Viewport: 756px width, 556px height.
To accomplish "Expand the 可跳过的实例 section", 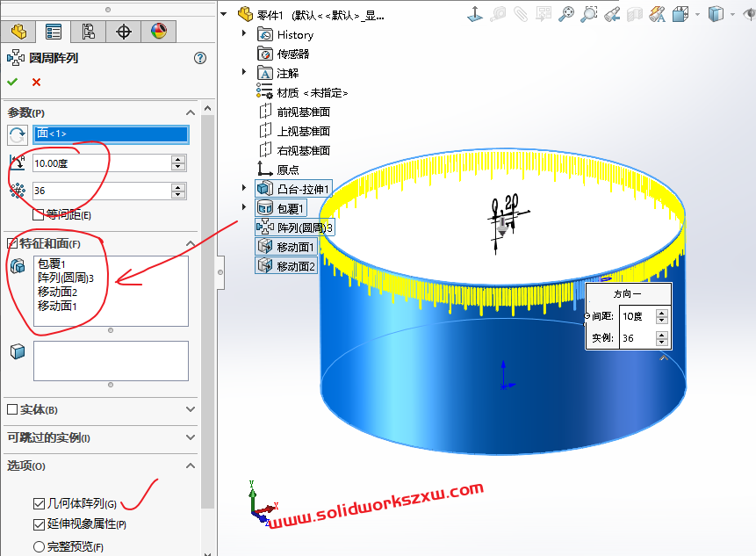I will [x=191, y=437].
